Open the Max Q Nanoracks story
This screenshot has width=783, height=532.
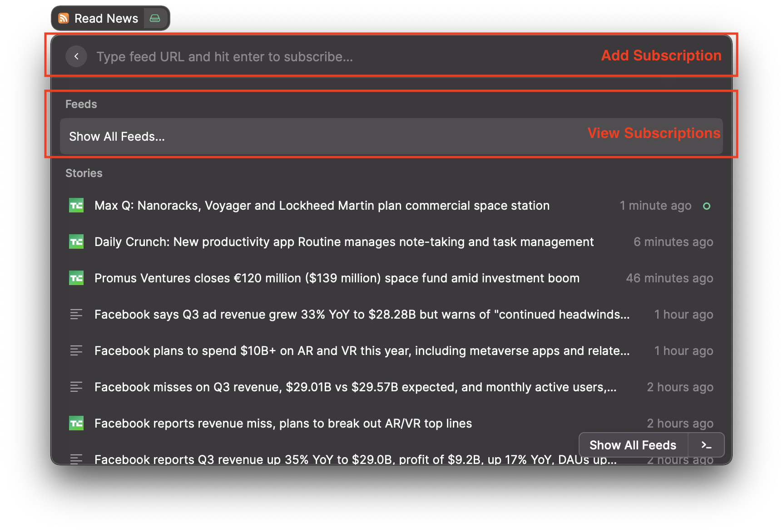pyautogui.click(x=391, y=206)
